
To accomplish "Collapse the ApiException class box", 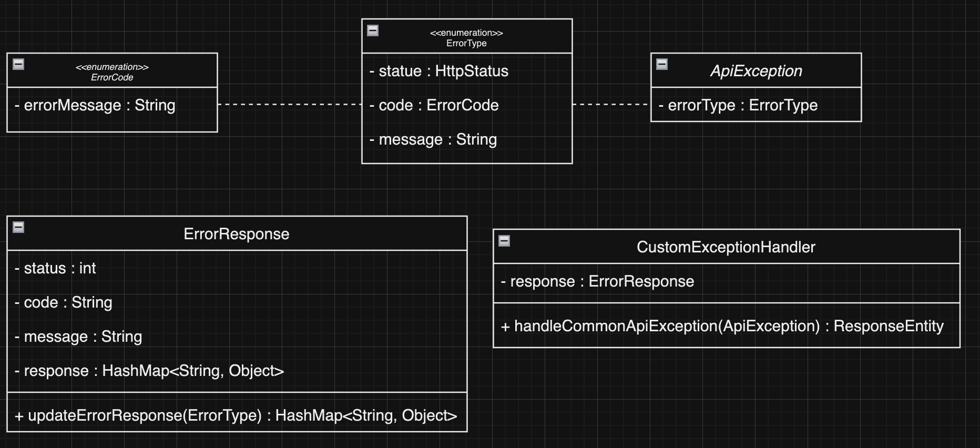I will click(x=662, y=64).
